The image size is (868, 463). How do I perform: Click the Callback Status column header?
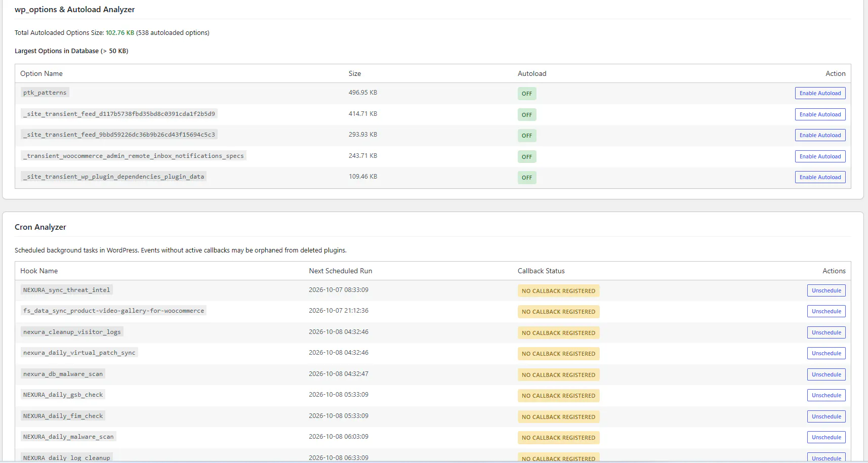pyautogui.click(x=541, y=271)
